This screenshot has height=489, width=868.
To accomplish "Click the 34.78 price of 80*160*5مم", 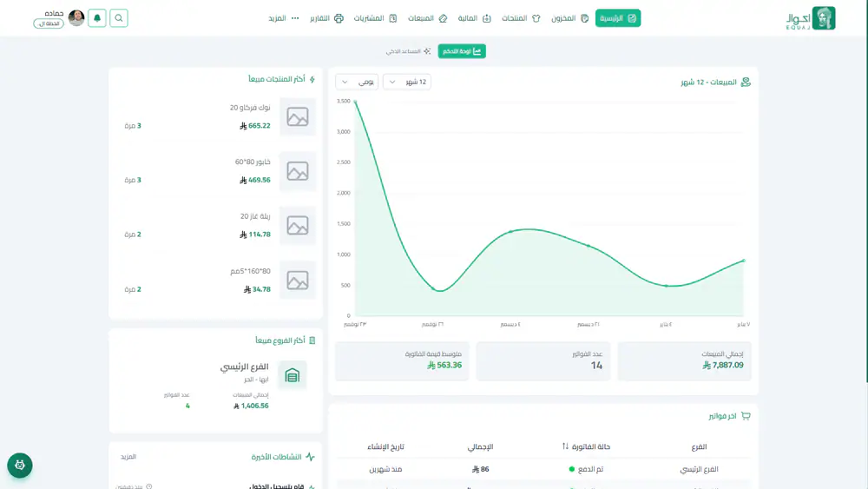I will coord(258,289).
